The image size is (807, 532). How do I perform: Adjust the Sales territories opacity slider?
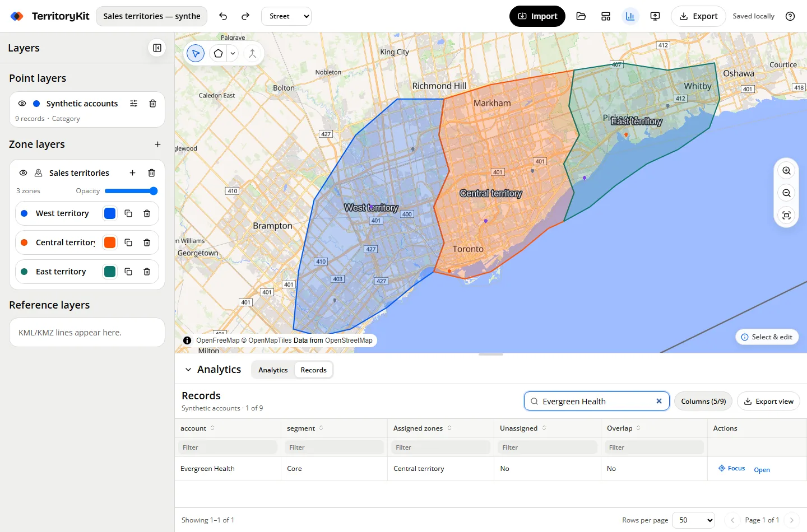[131, 191]
